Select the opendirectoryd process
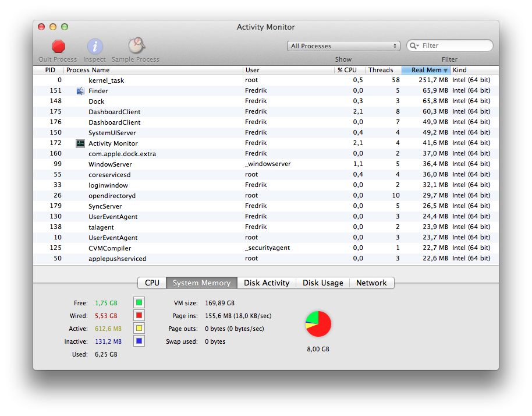Image resolution: width=532 pixels, height=416 pixels. [x=266, y=196]
